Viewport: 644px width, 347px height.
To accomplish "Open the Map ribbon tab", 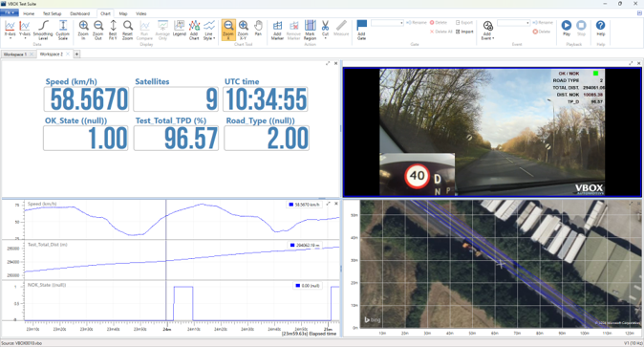I will [x=123, y=13].
